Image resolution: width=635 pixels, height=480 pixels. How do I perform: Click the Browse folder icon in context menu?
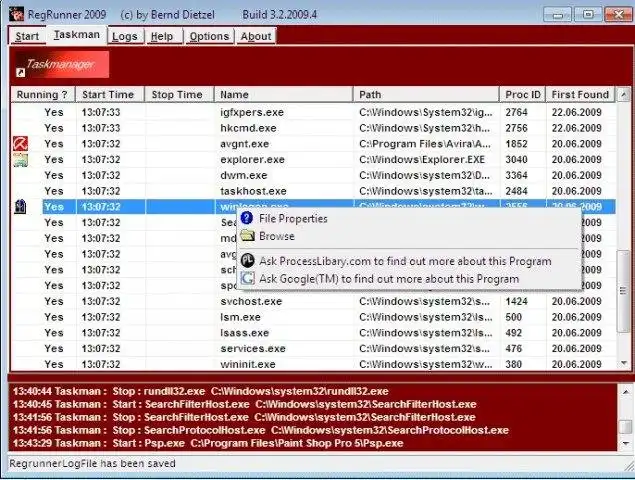click(x=247, y=236)
